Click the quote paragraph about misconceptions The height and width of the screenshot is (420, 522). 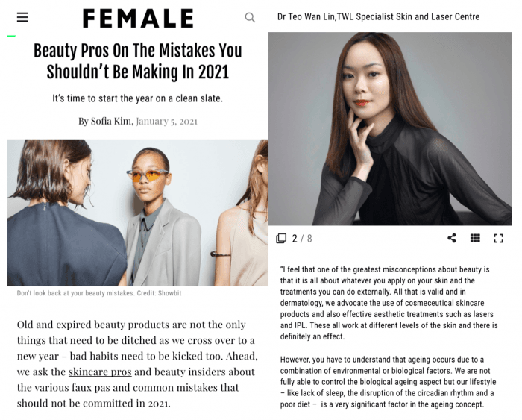click(x=389, y=303)
